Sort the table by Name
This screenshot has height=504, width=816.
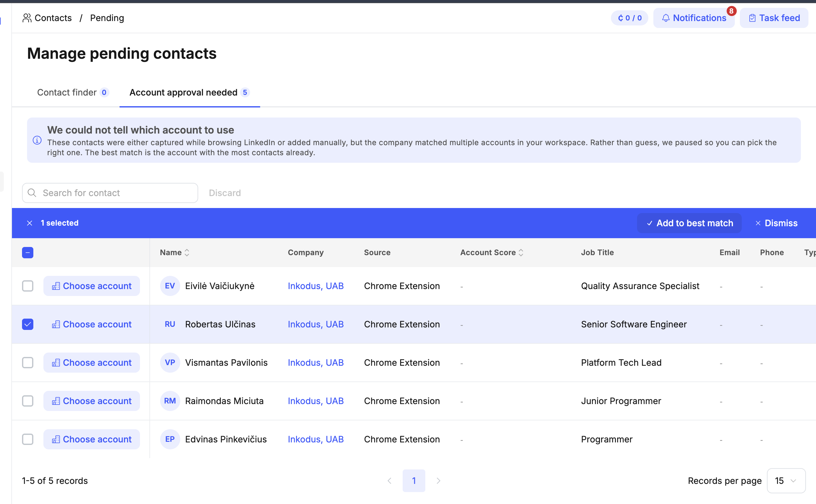point(187,252)
